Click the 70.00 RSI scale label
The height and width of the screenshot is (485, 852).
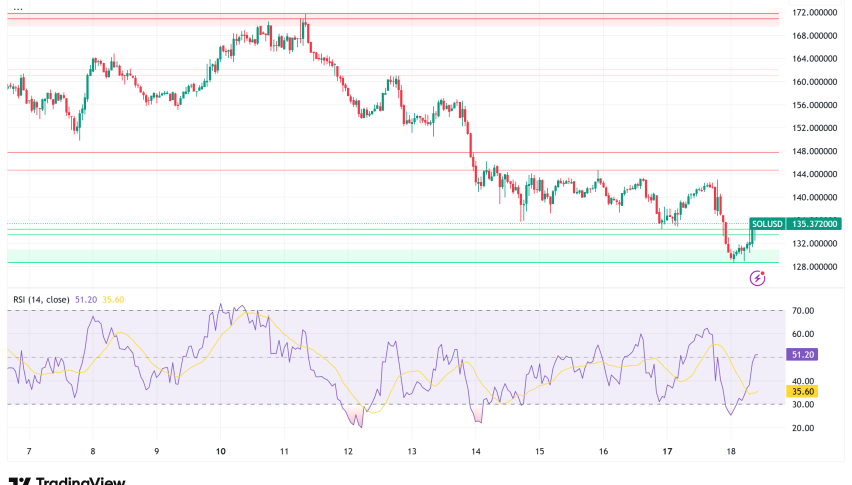click(804, 311)
